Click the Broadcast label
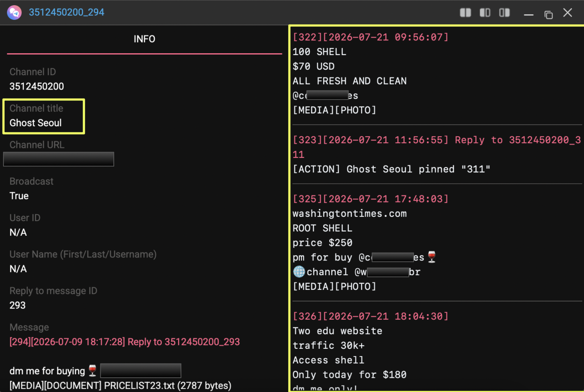 pos(32,181)
